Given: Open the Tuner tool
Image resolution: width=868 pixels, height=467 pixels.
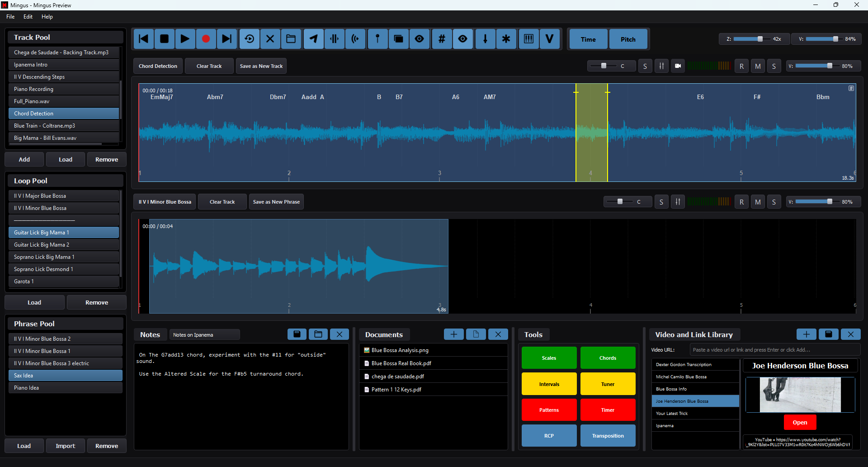Looking at the screenshot, I should coord(608,384).
